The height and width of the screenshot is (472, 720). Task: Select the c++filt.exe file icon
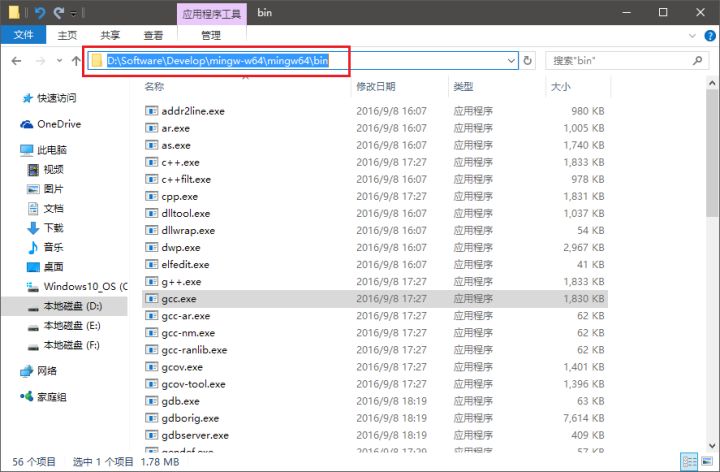pyautogui.click(x=152, y=179)
